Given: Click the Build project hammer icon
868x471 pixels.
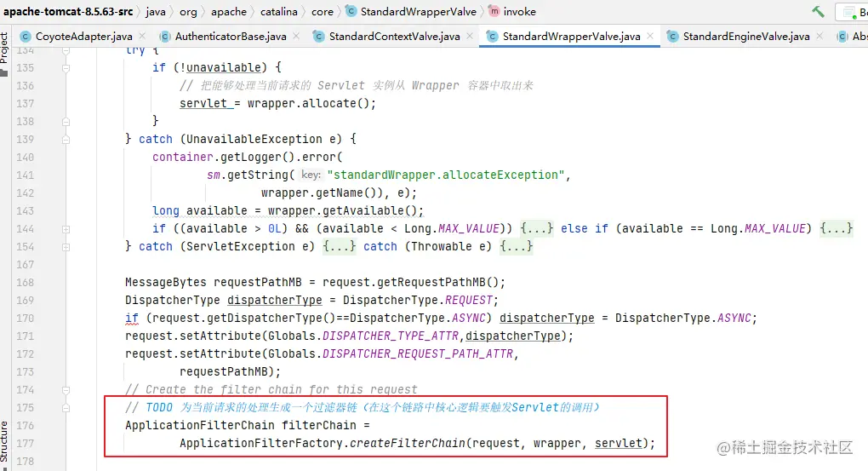Looking at the screenshot, I should [x=818, y=12].
